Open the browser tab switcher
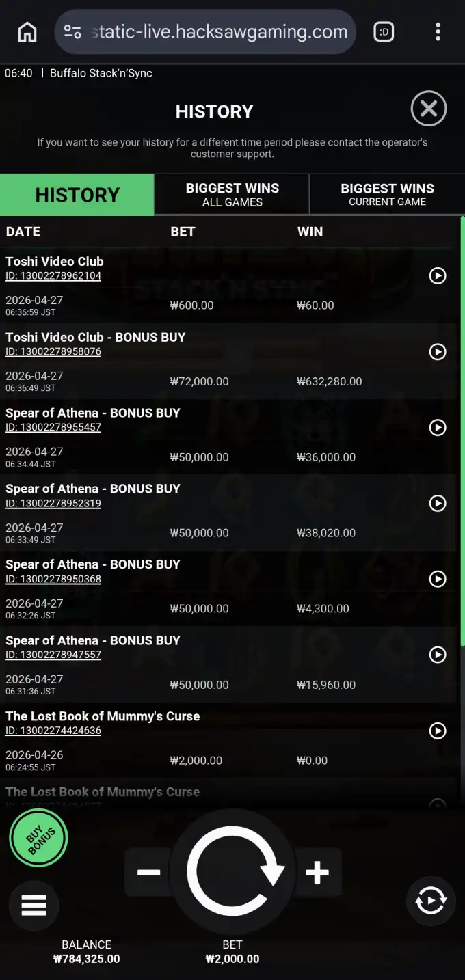 tap(384, 31)
